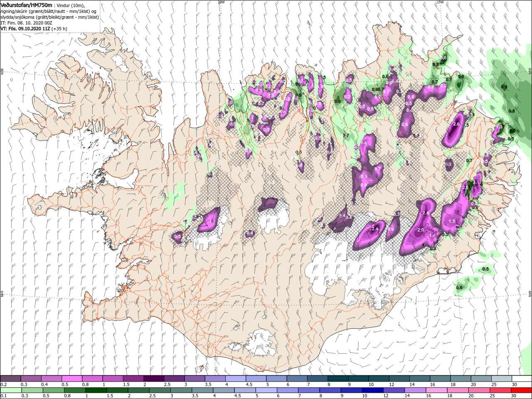Select the white 30 swatch in top legend row
Screen dimensions: 532x399
click(x=522, y=379)
